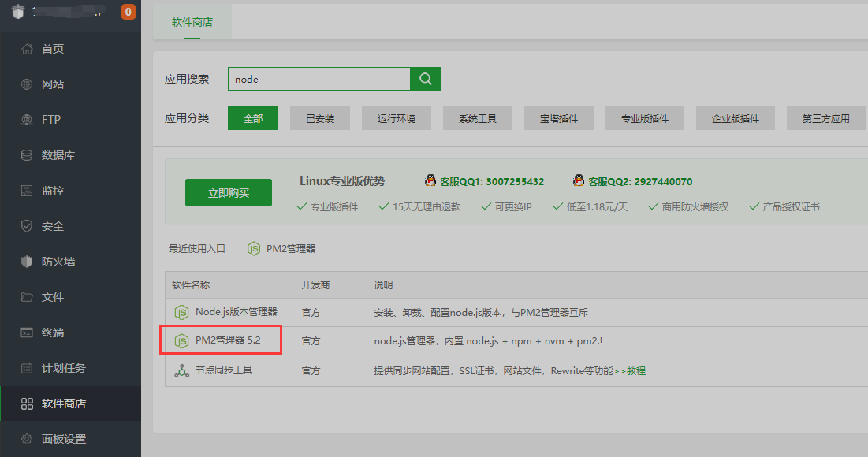Click the folder icon beside 文件
Image resolution: width=868 pixels, height=457 pixels.
tap(27, 297)
